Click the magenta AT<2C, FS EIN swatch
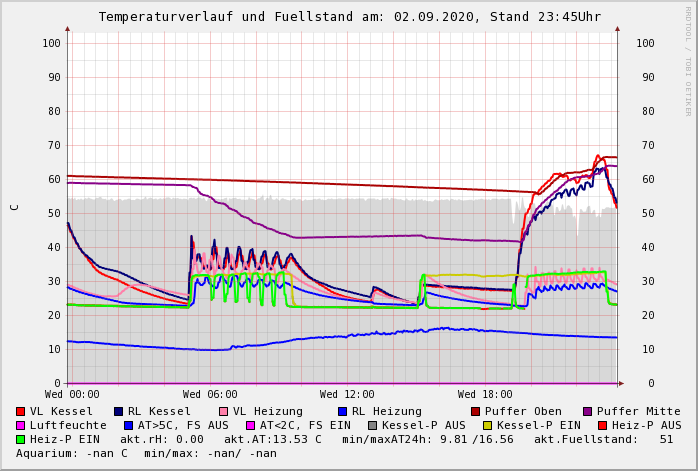Viewport: 698px width, 471px height. [252, 425]
